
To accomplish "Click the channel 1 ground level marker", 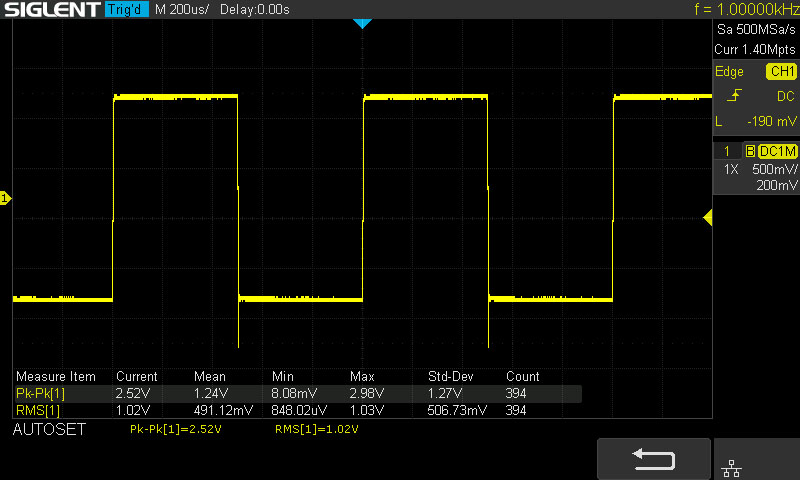I will pos(5,198).
